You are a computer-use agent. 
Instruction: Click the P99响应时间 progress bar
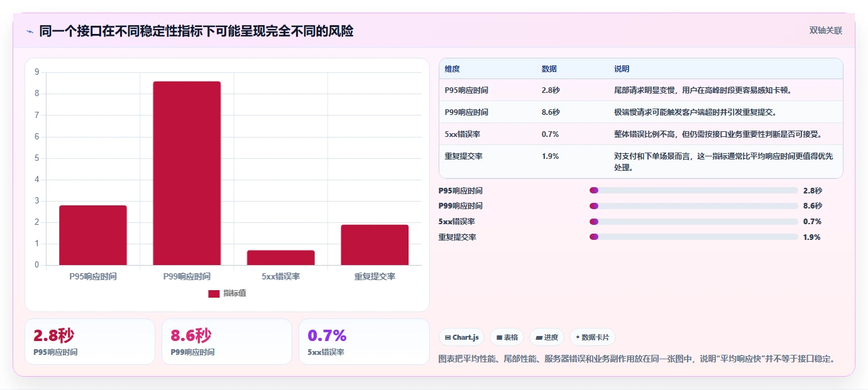(694, 206)
